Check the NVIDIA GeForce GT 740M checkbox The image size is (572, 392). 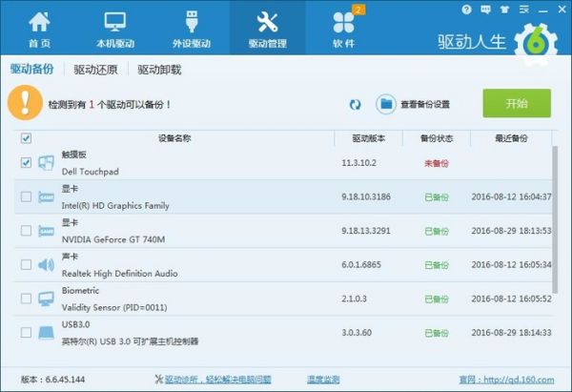26,231
